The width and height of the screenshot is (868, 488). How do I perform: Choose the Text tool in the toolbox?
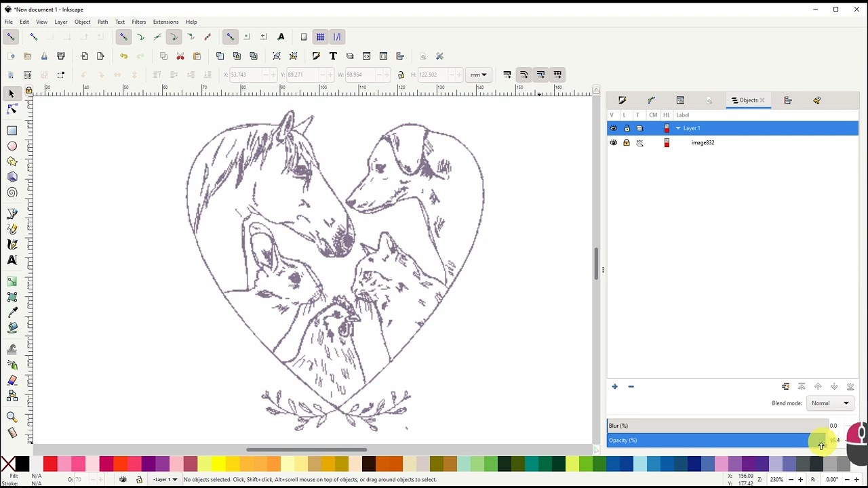12,260
